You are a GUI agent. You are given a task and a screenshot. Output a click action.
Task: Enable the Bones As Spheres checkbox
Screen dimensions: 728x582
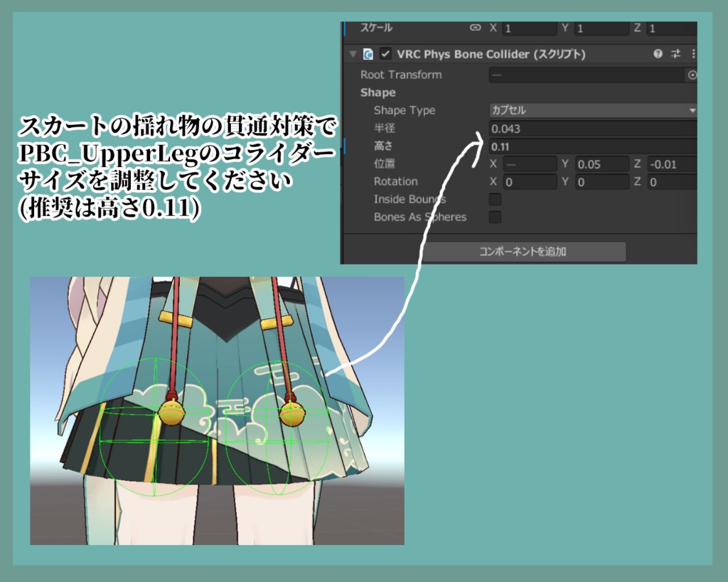pyautogui.click(x=495, y=217)
